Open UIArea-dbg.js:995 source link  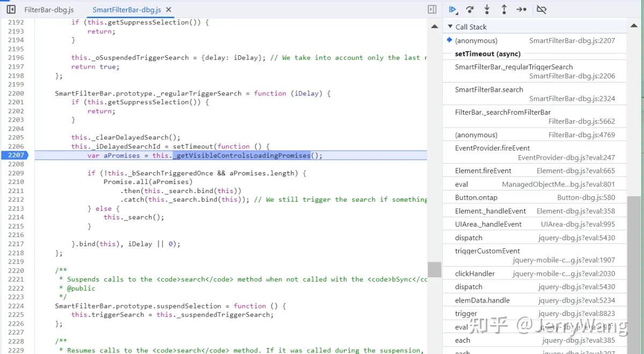(578, 224)
